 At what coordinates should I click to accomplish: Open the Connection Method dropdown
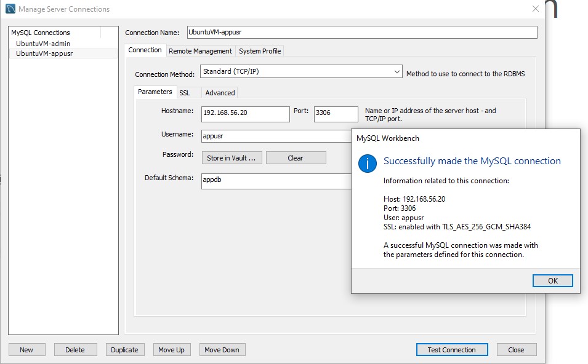point(301,71)
